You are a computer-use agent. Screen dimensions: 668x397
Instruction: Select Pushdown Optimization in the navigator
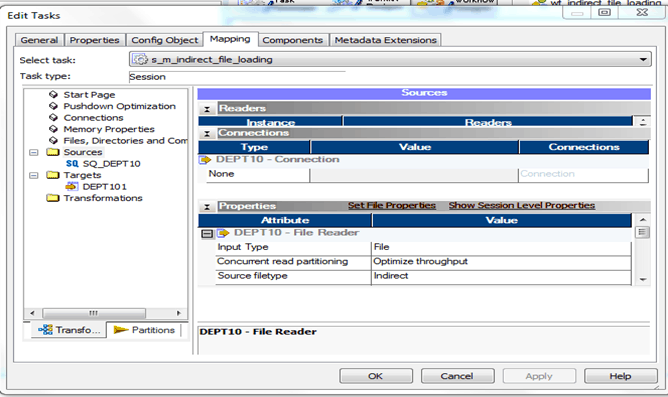click(x=119, y=106)
